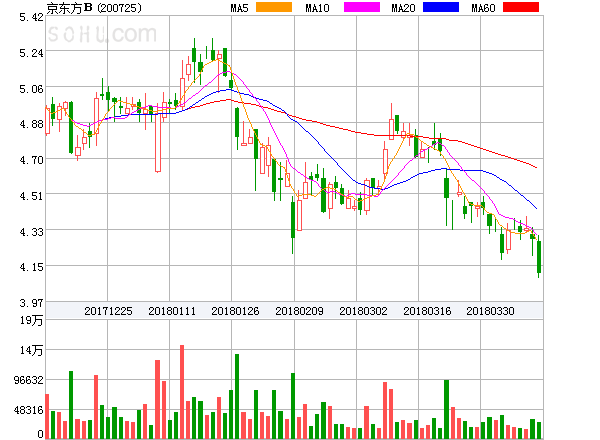Click the 20180316 date label

427,311
